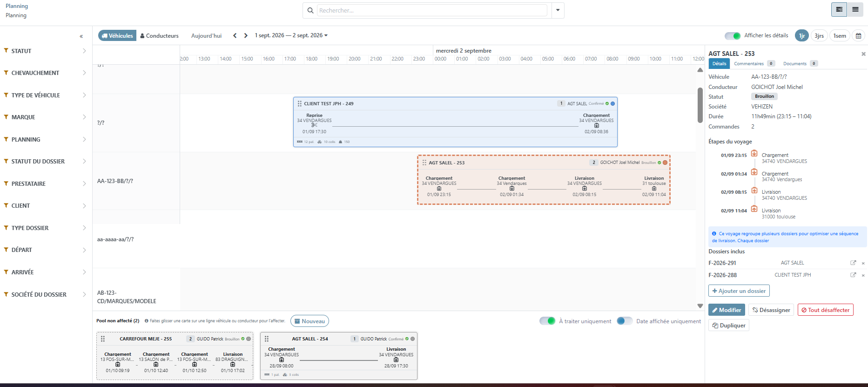The height and width of the screenshot is (387, 868).
Task: Jump to Aujourd'hui
Action: [x=206, y=35]
